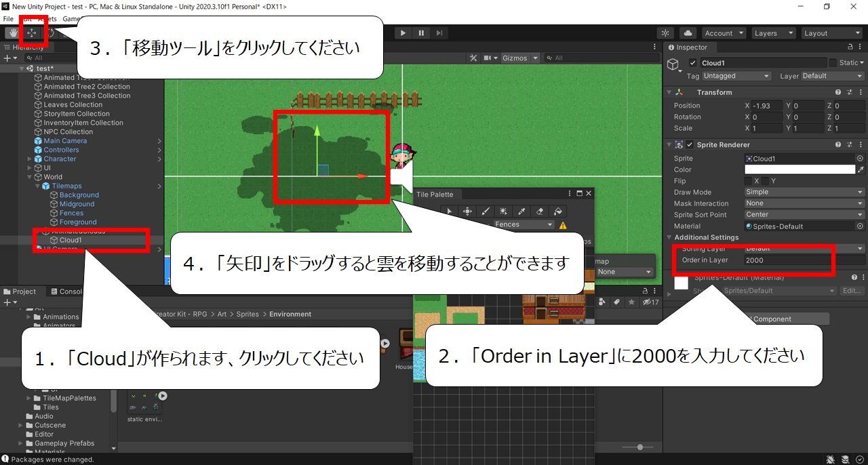This screenshot has width=868, height=465.
Task: Open the Static flags dropdown arrow
Action: tap(862, 63)
